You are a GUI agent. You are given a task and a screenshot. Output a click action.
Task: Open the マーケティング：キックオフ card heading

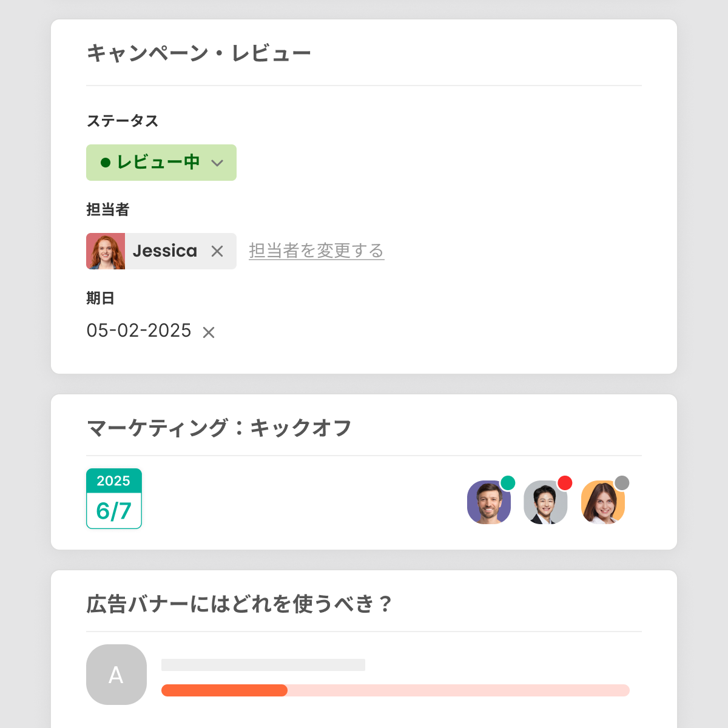coord(219,428)
